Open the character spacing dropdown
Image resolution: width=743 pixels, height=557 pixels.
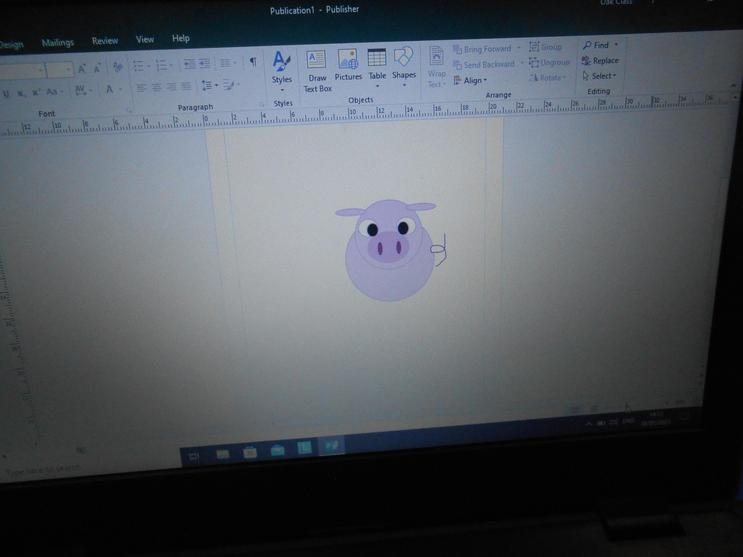pos(83,90)
